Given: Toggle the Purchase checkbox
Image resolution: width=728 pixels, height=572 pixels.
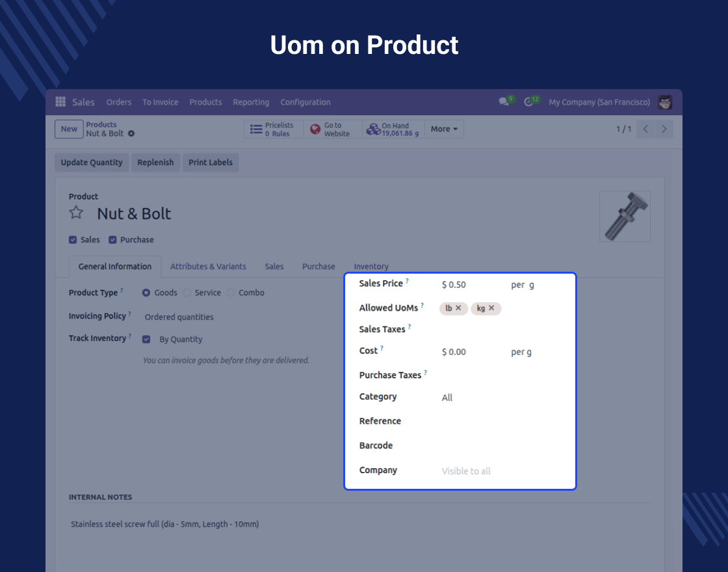Looking at the screenshot, I should pos(112,240).
